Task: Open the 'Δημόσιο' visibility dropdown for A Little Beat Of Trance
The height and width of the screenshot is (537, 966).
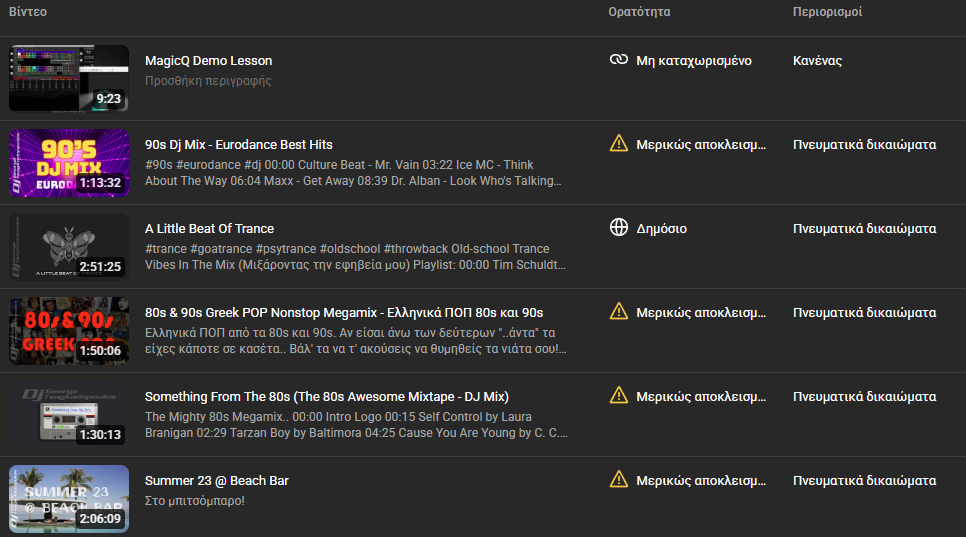Action: [662, 229]
